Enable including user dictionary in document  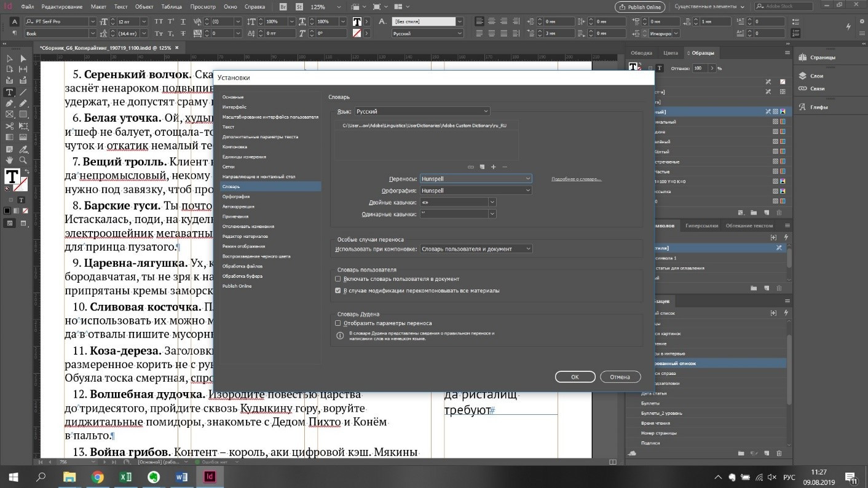pos(338,279)
